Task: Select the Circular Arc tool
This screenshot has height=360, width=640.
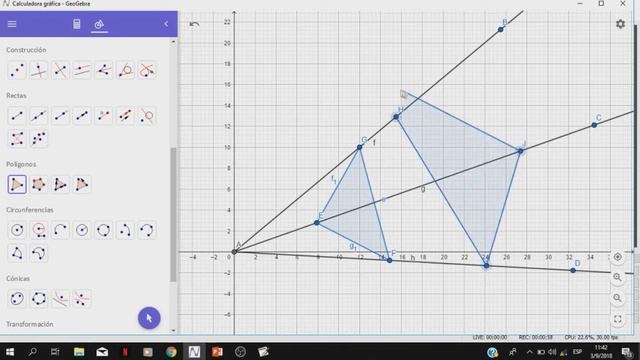Action: 125,230
